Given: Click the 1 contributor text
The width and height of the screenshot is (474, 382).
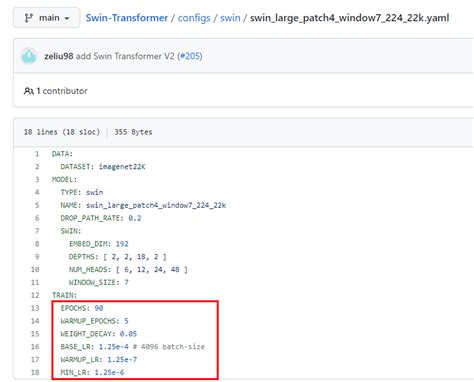Looking at the screenshot, I should [62, 91].
